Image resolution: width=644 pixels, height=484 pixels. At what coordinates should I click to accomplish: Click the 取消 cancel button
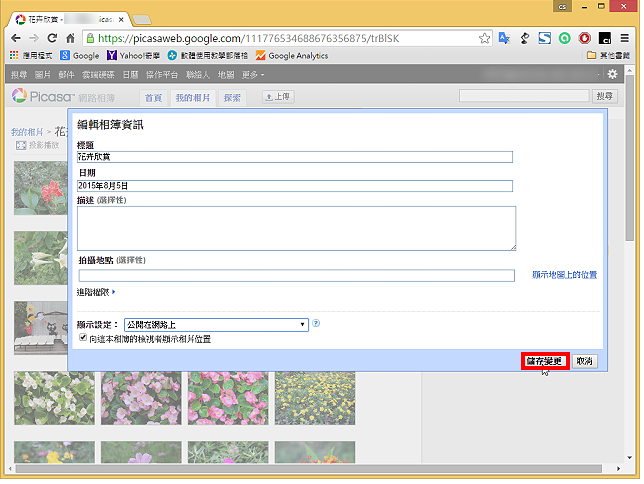click(585, 361)
